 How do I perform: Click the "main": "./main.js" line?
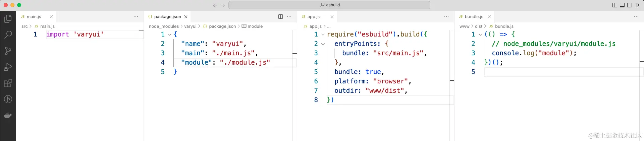pos(219,53)
